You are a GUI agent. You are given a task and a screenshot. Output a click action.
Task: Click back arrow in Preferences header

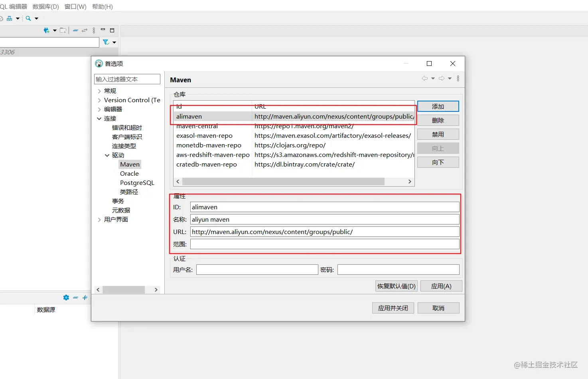[x=425, y=78]
